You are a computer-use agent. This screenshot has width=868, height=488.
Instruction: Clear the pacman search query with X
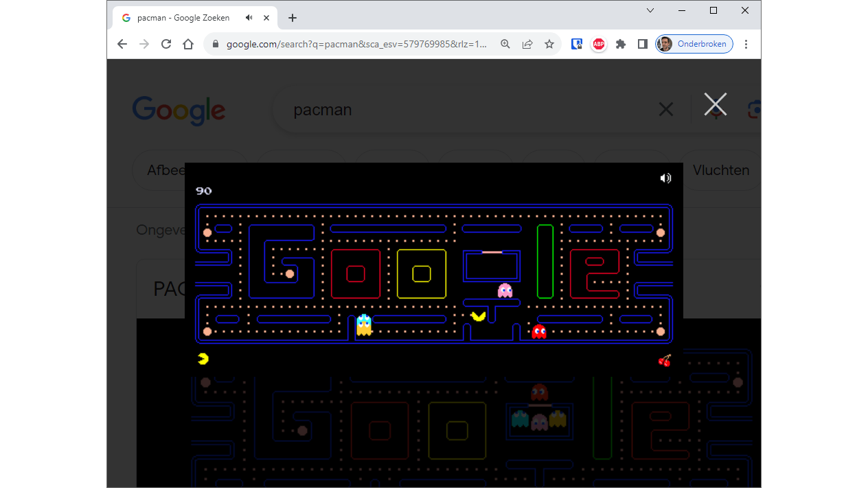point(665,109)
